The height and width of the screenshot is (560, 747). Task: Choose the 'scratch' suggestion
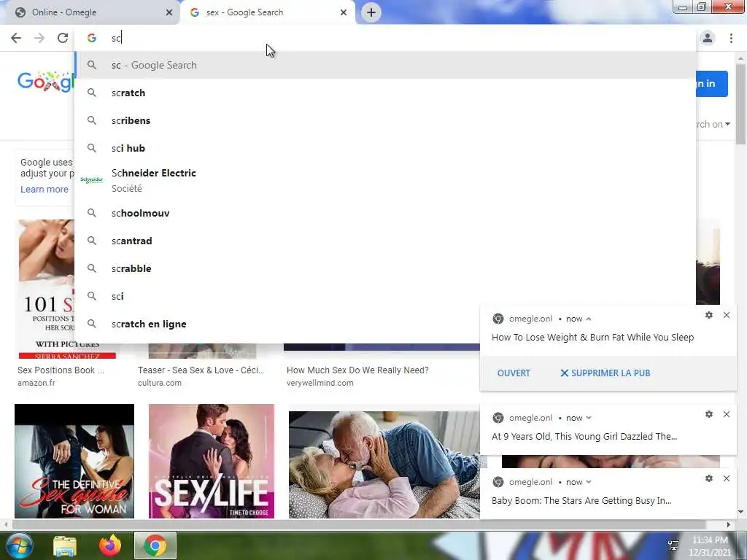(386, 93)
